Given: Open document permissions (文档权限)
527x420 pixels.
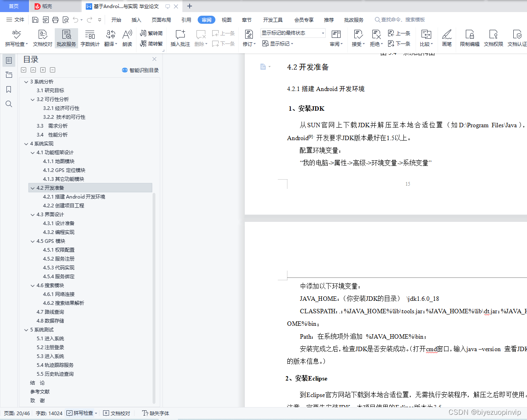Looking at the screenshot, I should [494, 38].
